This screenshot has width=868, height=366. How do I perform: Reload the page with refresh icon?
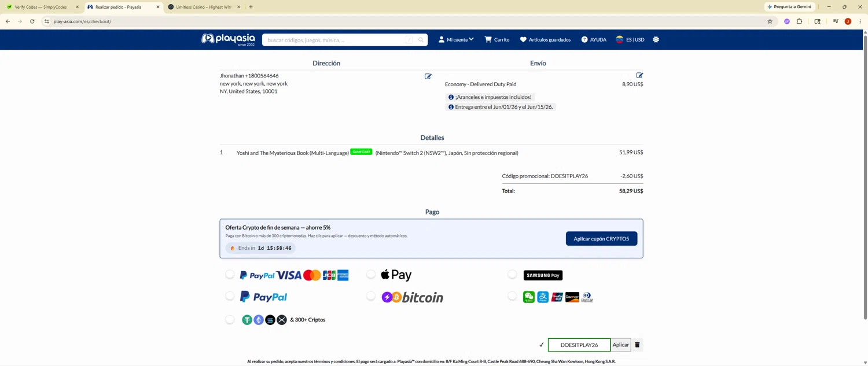point(32,21)
